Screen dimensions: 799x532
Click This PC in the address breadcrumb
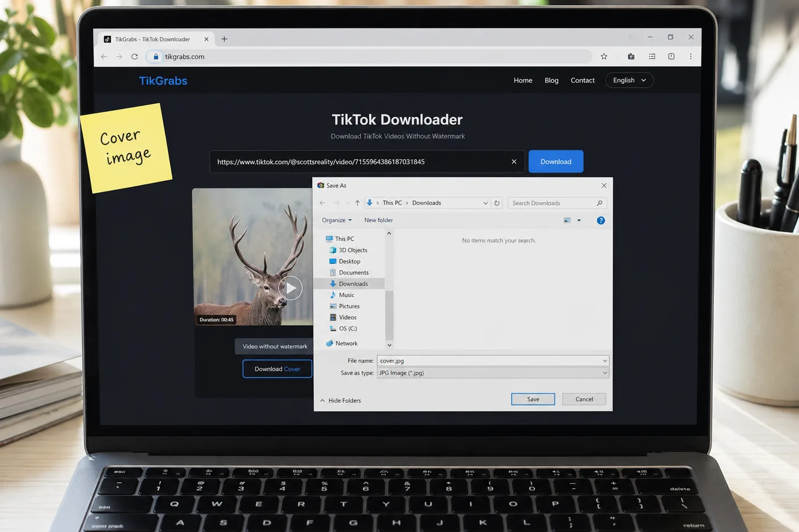(x=392, y=203)
